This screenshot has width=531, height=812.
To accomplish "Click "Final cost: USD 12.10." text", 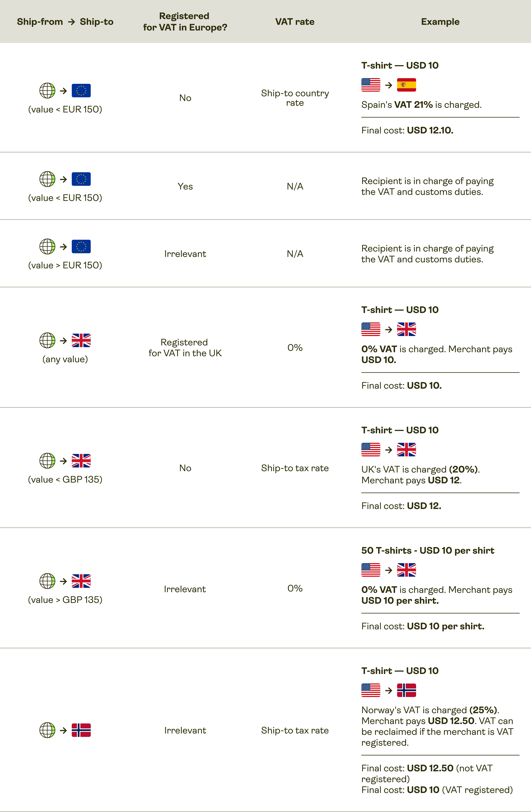I will (407, 130).
